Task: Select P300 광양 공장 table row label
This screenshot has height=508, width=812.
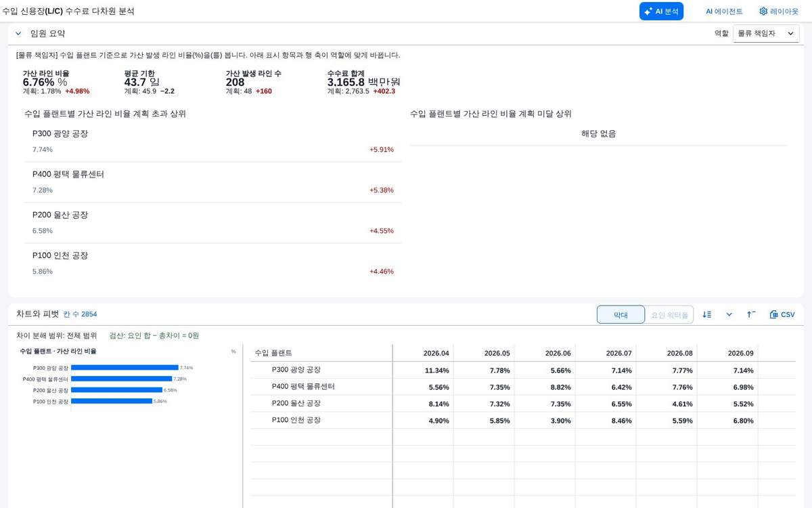Action: click(x=296, y=370)
